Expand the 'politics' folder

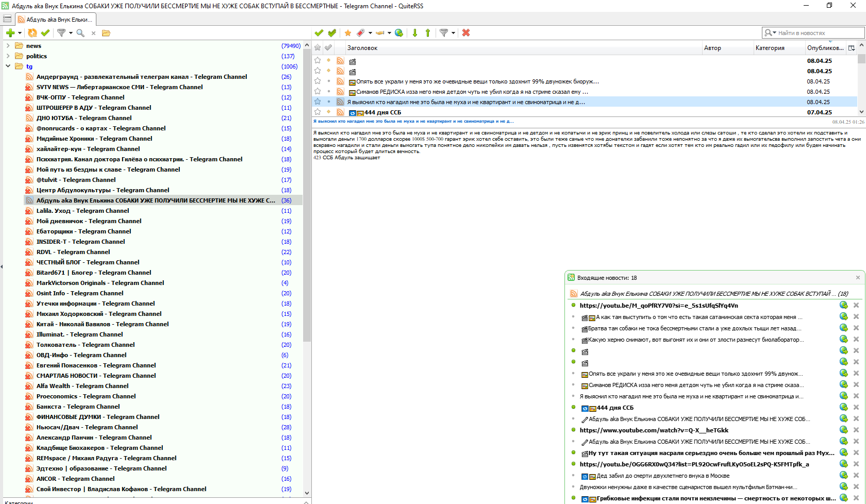8,56
